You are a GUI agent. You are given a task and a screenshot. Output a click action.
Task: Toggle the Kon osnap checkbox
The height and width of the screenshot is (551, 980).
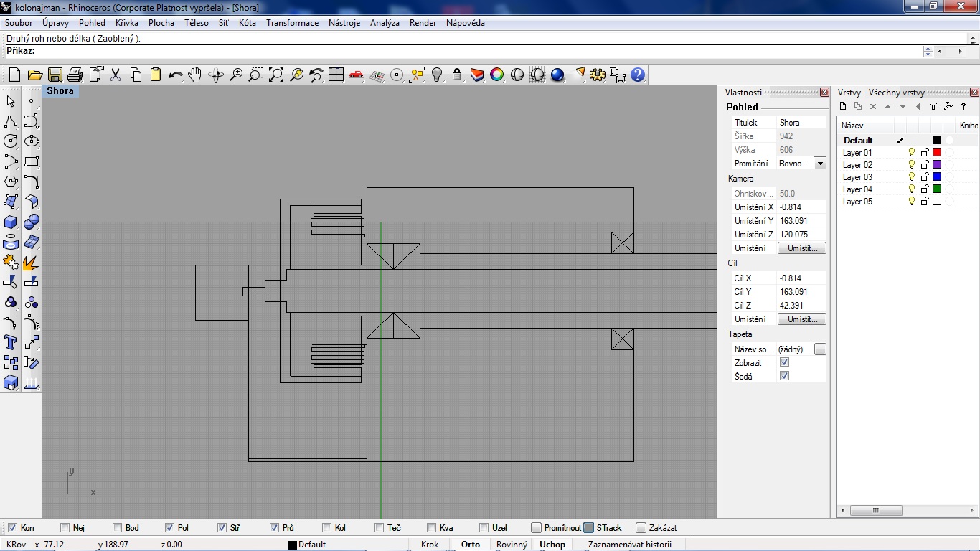(12, 528)
